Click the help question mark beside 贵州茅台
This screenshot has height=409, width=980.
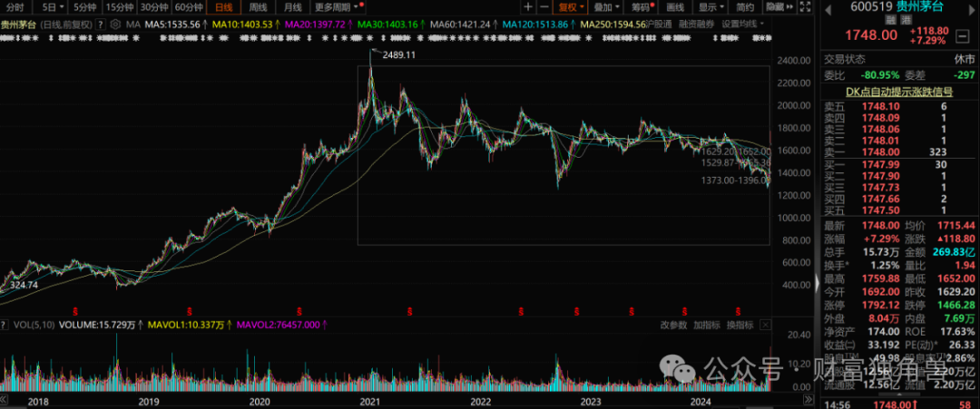tap(102, 24)
